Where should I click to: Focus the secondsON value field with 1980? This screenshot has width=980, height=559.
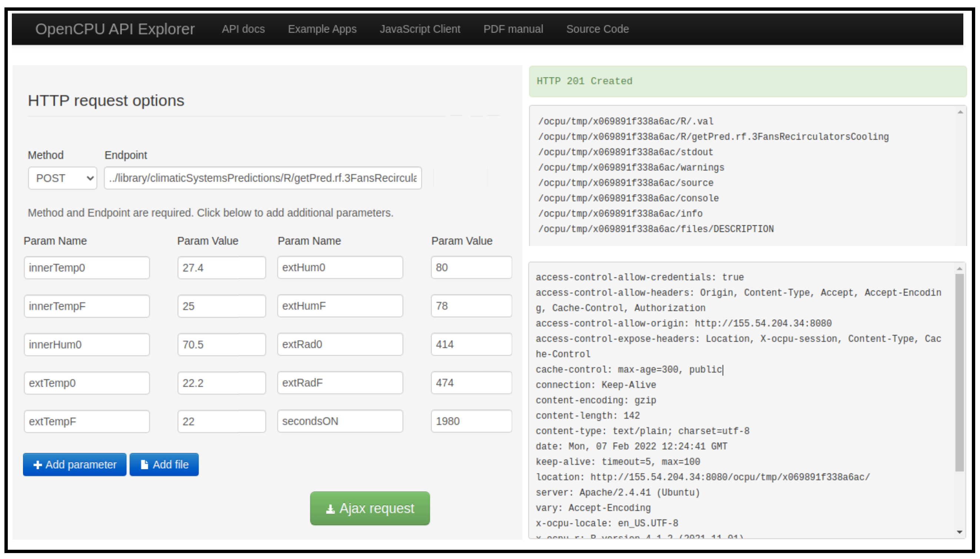471,421
